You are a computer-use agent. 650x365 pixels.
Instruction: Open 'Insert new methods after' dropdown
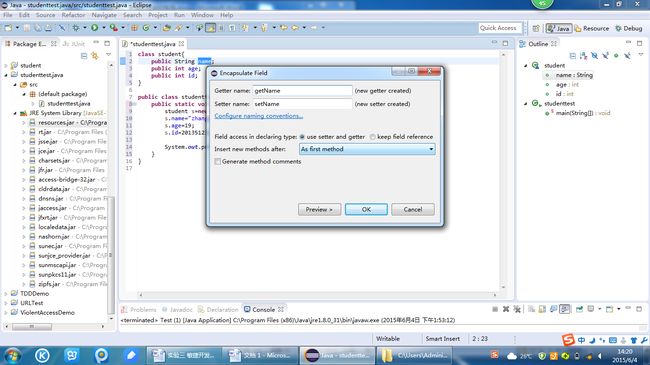tap(367, 149)
